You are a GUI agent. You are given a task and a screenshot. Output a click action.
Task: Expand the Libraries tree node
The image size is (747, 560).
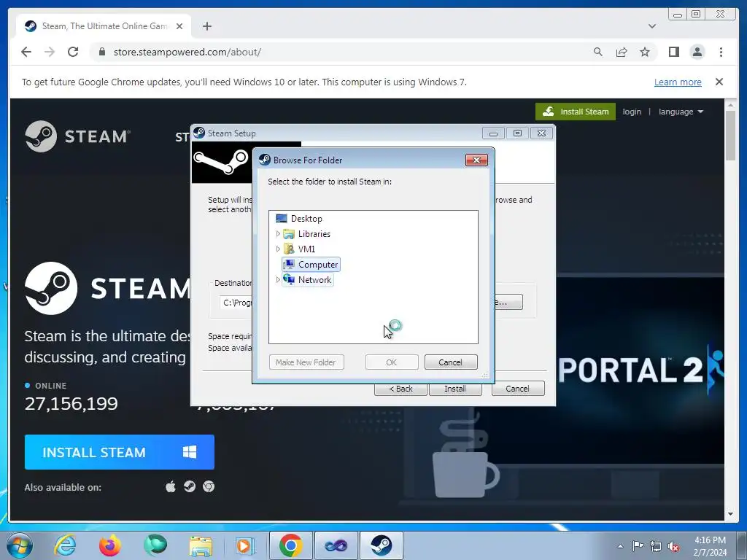(278, 234)
